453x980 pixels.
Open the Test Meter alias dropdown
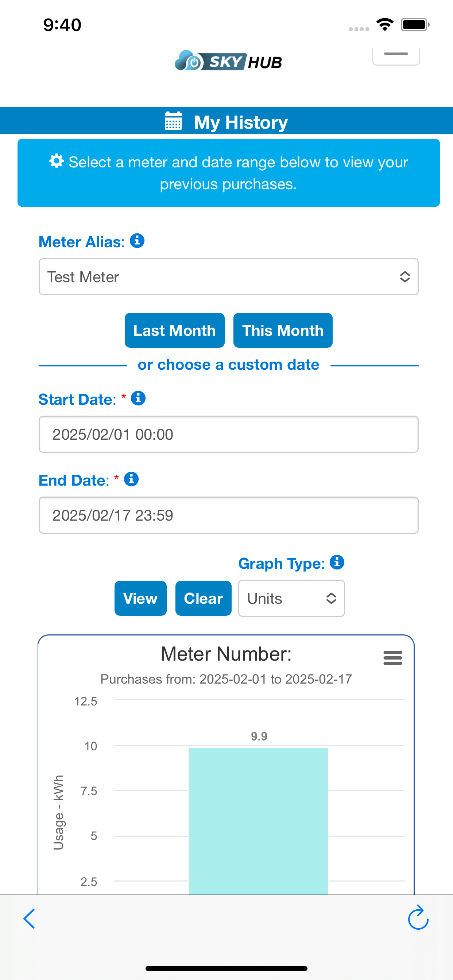point(228,277)
